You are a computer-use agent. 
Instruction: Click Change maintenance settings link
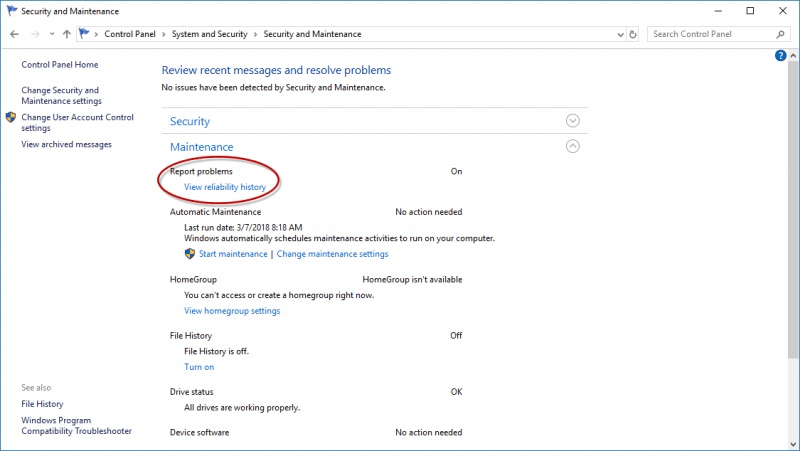click(332, 254)
